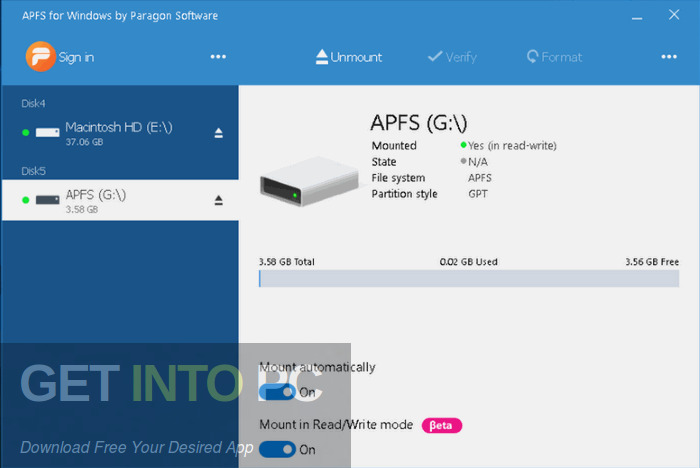Click the APFS (G:\) heading
Viewport: 700px width, 468px height.
[x=419, y=123]
